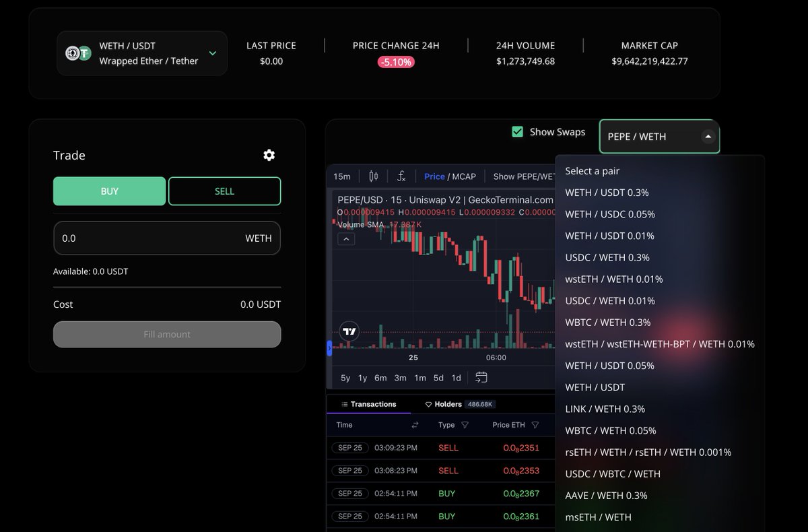Set chart range to 1m
Screen dimensions: 808x532
click(420, 378)
